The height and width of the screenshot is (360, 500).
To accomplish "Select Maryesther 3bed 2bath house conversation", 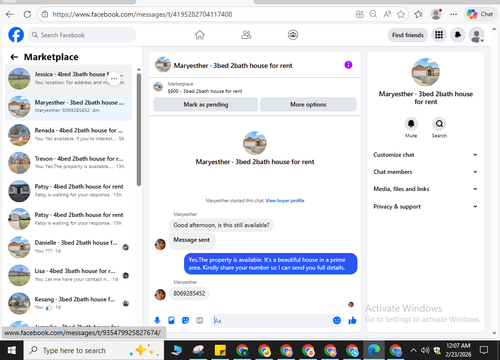I will pyautogui.click(x=68, y=107).
